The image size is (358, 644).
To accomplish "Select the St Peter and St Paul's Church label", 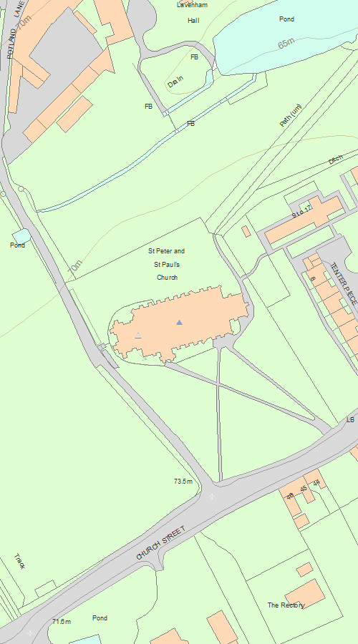I will pos(167,264).
